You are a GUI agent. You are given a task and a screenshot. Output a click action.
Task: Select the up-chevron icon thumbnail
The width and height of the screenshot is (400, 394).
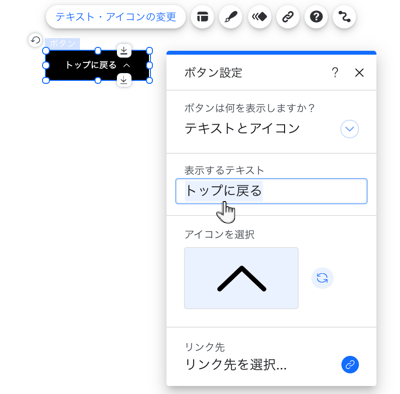point(241,278)
